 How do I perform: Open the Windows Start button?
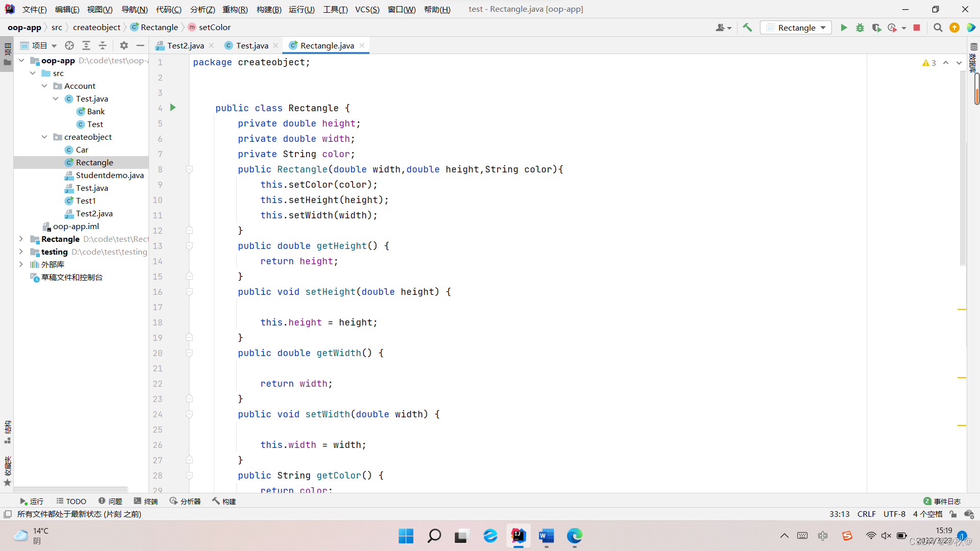[406, 536]
